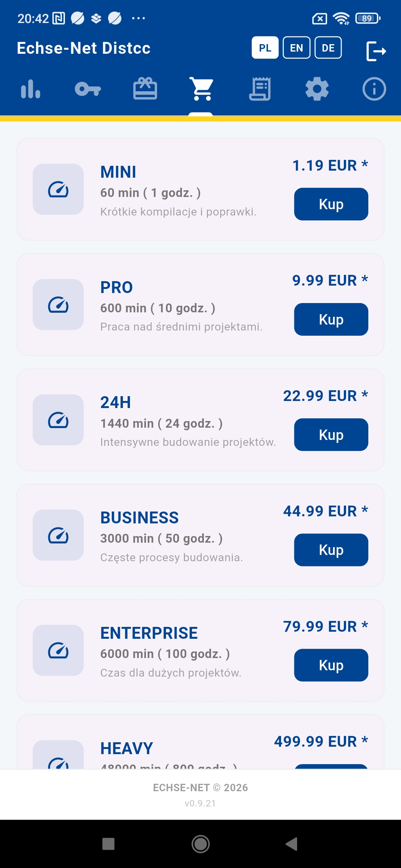
Task: Tap the MINI package speedometer icon
Action: (58, 190)
